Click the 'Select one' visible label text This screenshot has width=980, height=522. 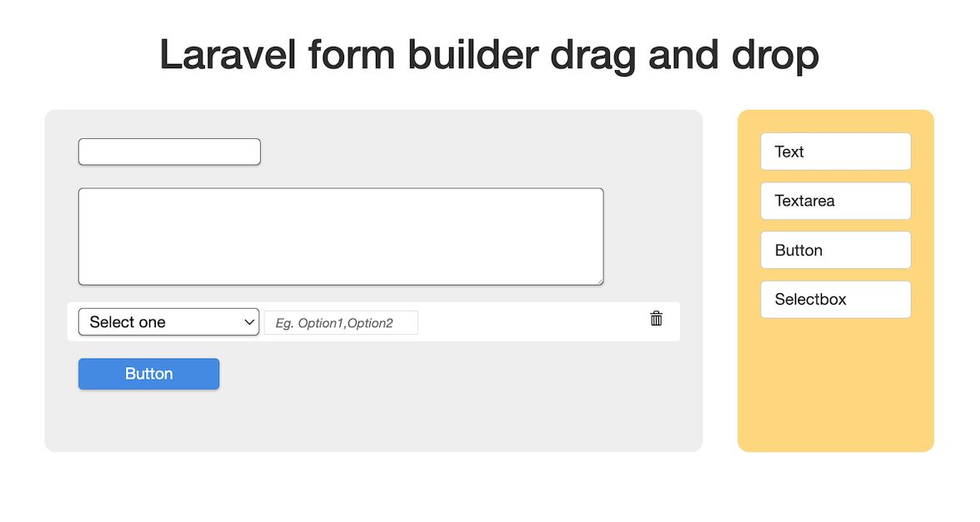(x=125, y=321)
